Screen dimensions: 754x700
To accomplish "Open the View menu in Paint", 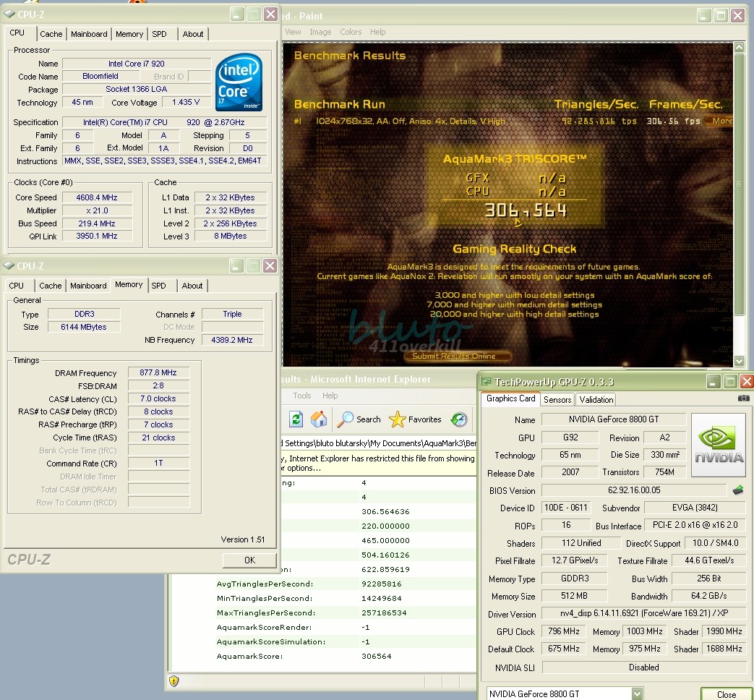I will point(293,32).
